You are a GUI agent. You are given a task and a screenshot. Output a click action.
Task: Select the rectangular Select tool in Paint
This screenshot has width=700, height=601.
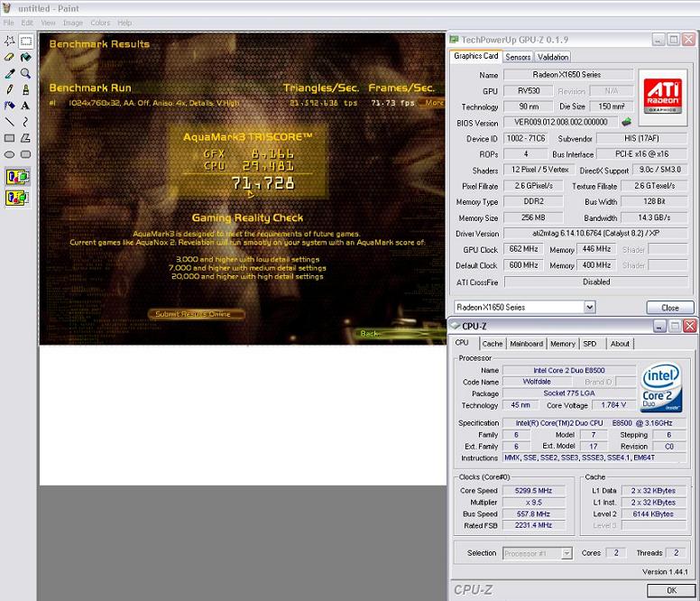26,42
